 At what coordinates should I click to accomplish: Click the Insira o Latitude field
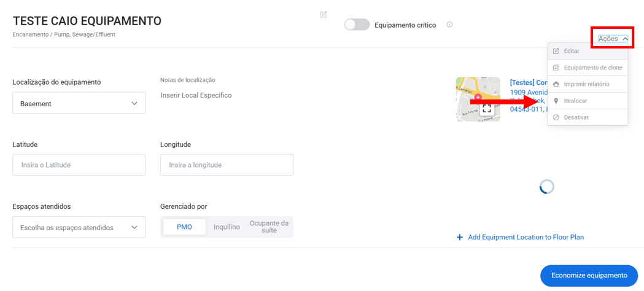[x=79, y=165]
